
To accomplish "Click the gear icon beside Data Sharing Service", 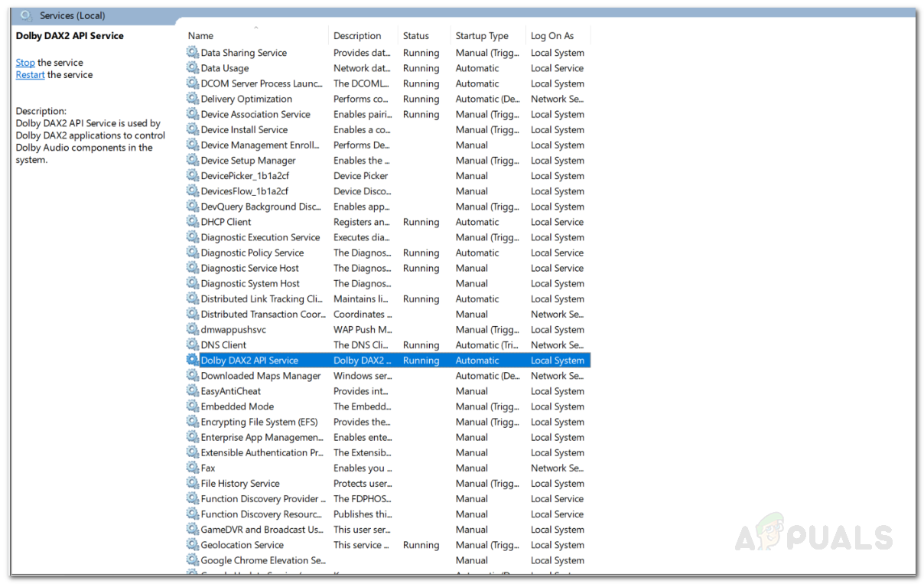I will point(193,53).
